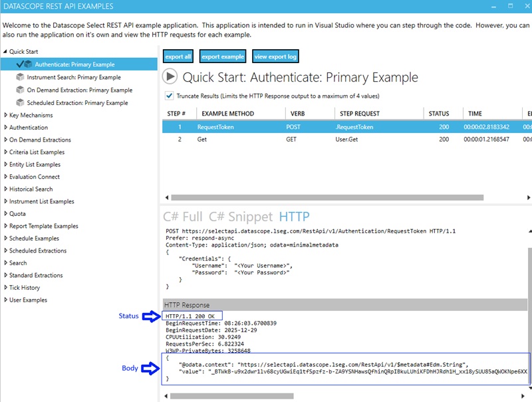This screenshot has width=532, height=402.
Task: Select the User.Get step row
Action: click(x=332, y=140)
